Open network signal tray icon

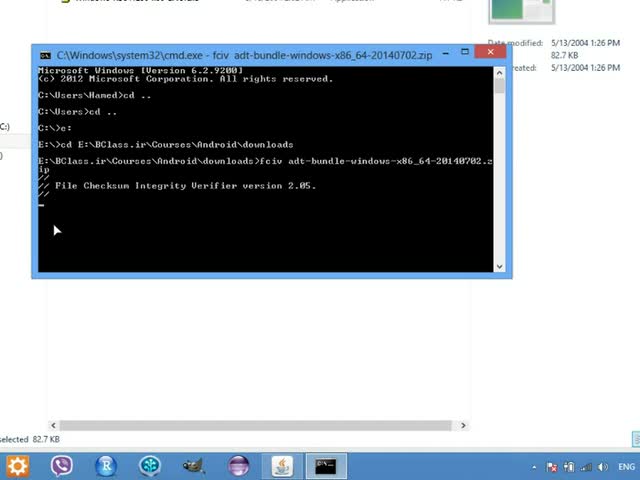coord(586,467)
